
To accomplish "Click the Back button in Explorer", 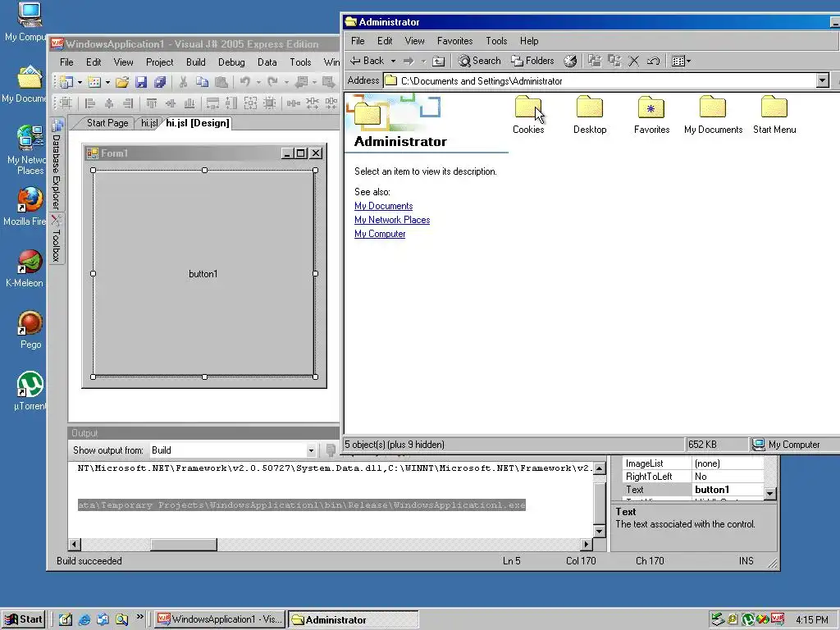I will click(367, 61).
